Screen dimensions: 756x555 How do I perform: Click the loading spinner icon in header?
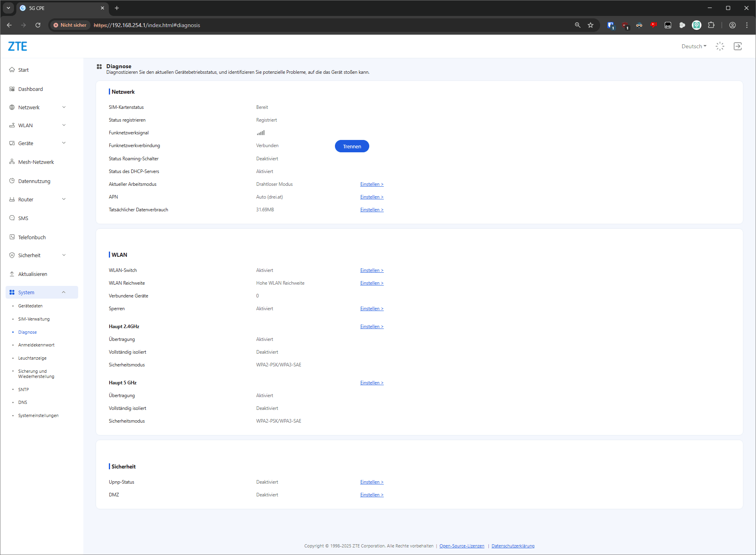pos(720,46)
